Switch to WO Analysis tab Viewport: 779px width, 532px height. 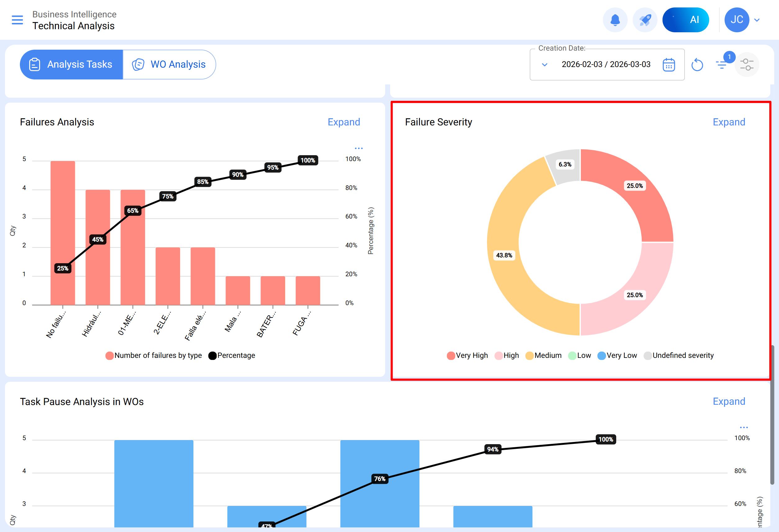pos(169,64)
